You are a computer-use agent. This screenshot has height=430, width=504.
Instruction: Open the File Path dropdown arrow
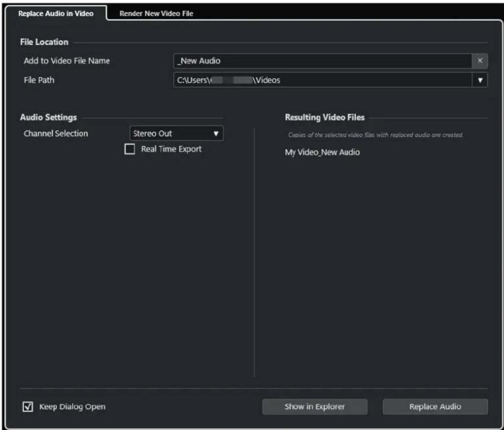[x=480, y=80]
